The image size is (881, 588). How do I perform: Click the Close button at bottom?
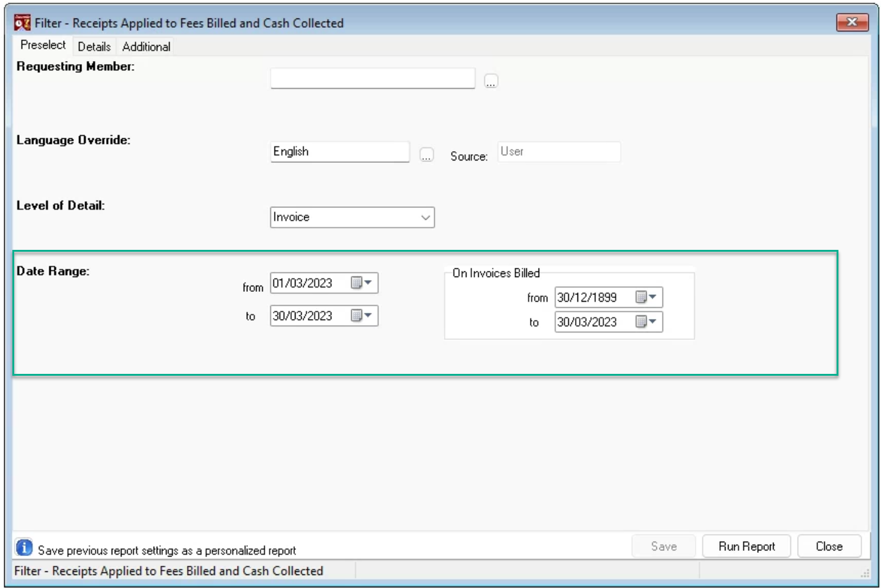(829, 546)
